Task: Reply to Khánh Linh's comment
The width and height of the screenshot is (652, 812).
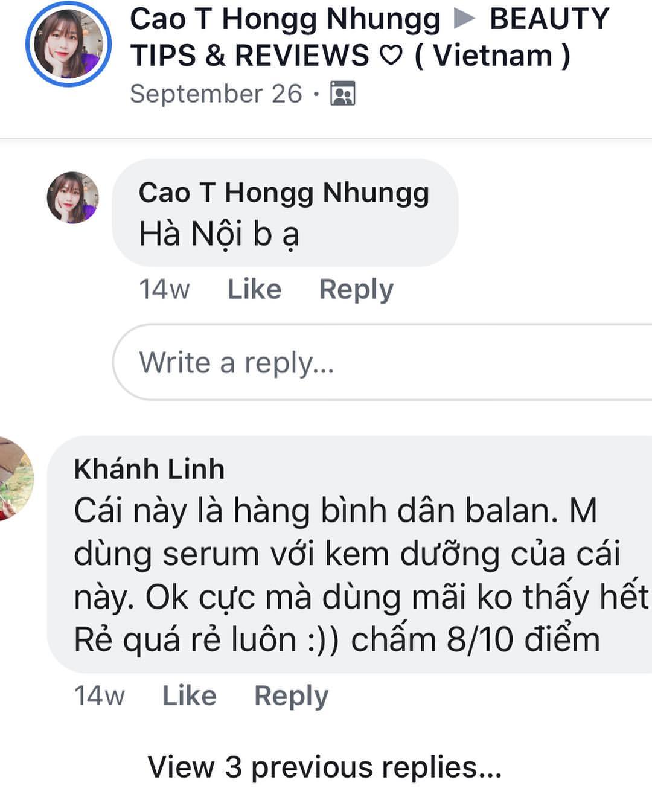Action: [x=291, y=695]
